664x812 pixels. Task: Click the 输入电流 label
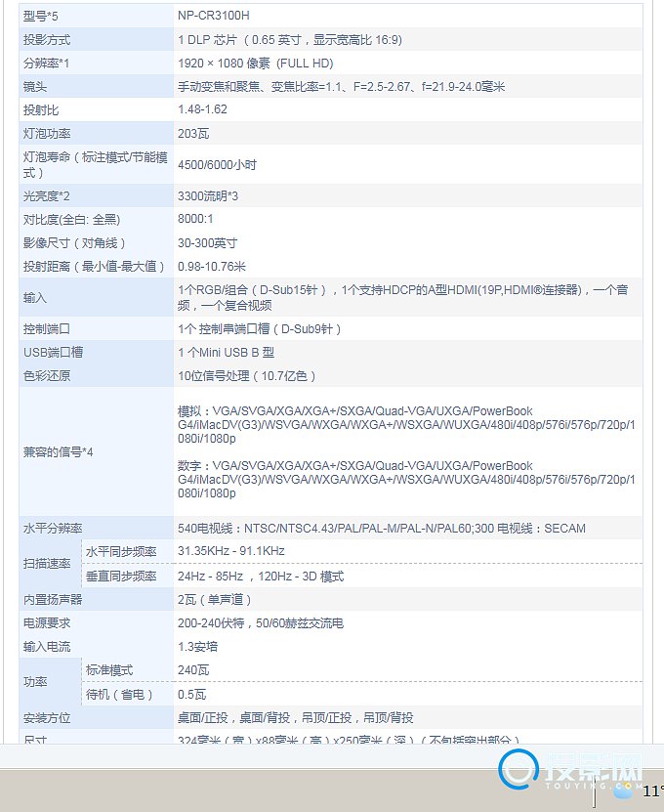(x=47, y=646)
